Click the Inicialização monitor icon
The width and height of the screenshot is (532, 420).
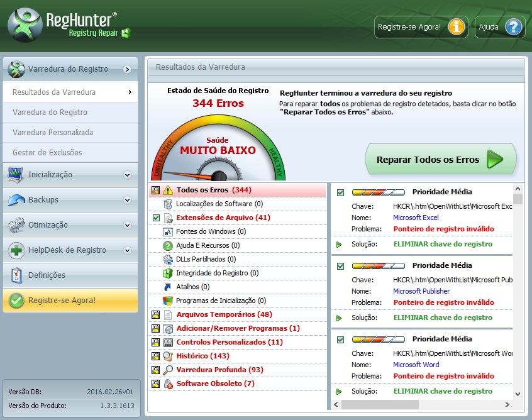[15, 175]
